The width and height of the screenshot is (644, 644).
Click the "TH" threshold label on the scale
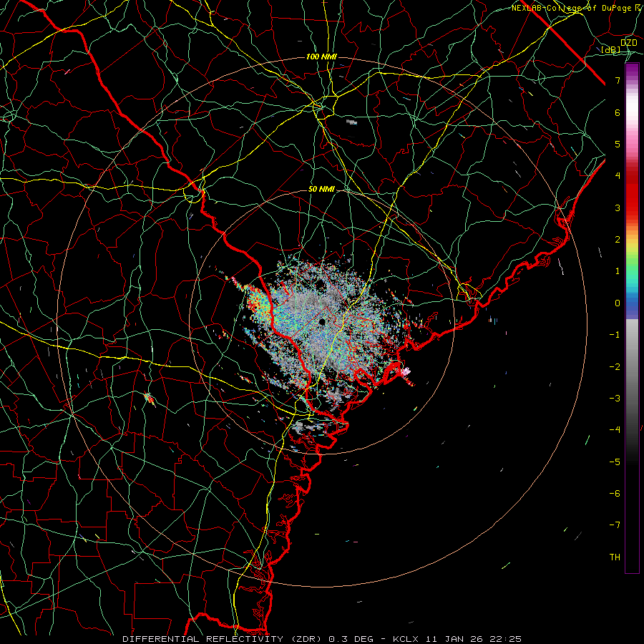[x=615, y=557]
